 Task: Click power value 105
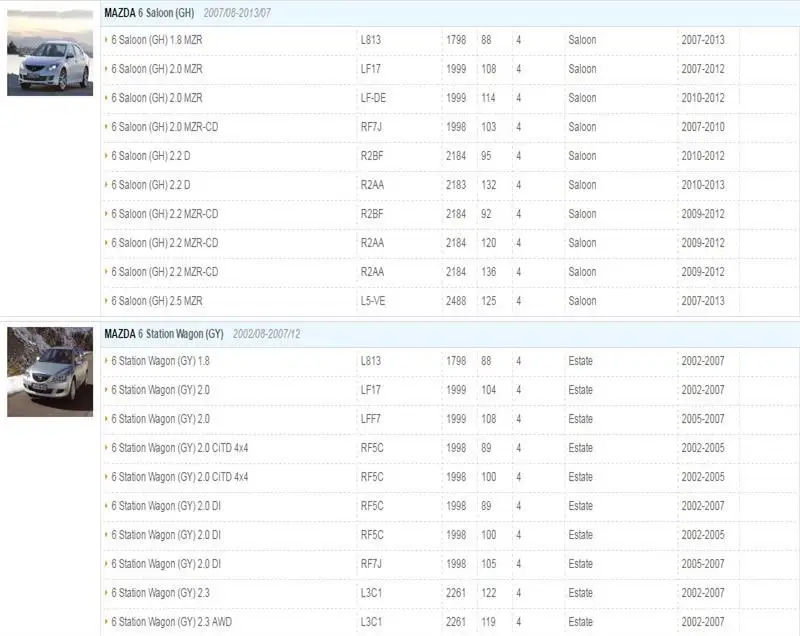click(489, 564)
